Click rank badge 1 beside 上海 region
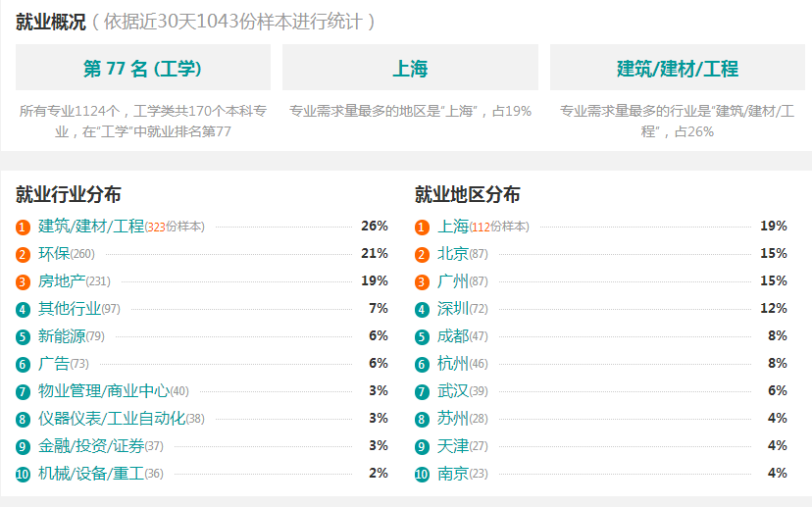 [x=422, y=228]
